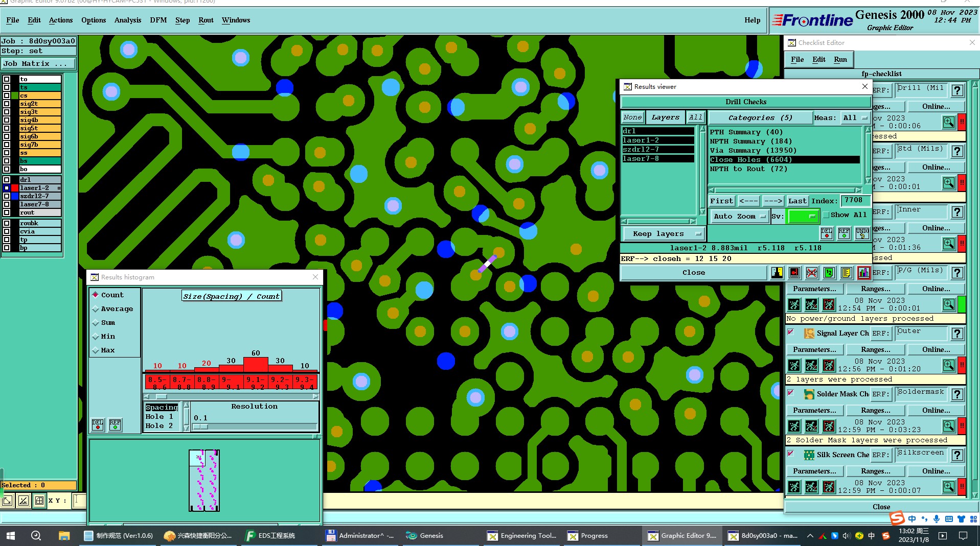Click the green 1/2 page icon in Results viewer
Image resolution: width=980 pixels, height=546 pixels.
[x=829, y=273]
